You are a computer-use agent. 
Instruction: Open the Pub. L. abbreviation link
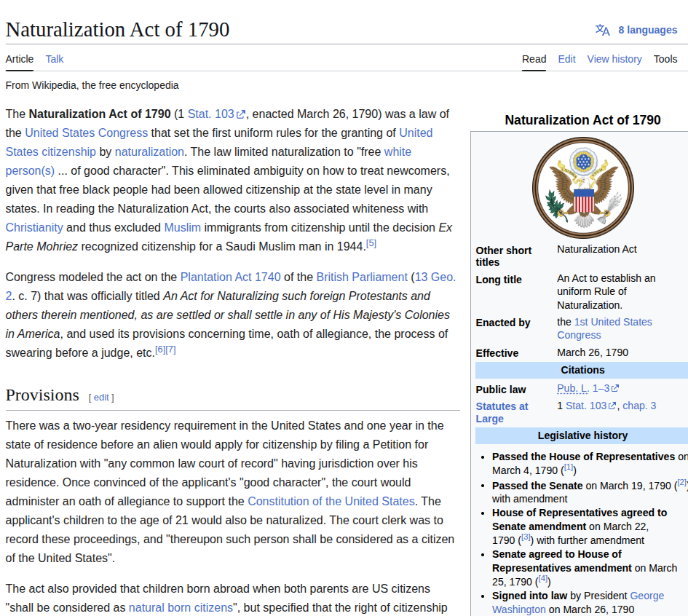(573, 389)
